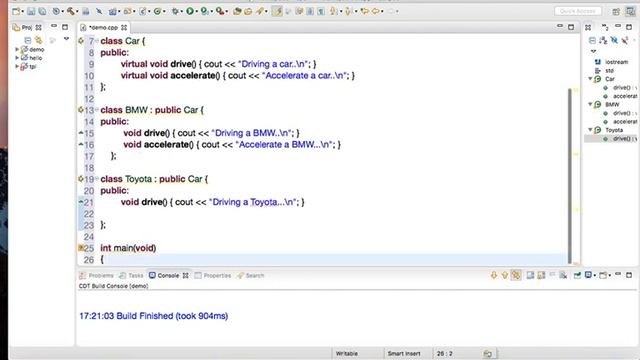Open the Search tab
Screen dimensions: 640x360
[251, 276]
